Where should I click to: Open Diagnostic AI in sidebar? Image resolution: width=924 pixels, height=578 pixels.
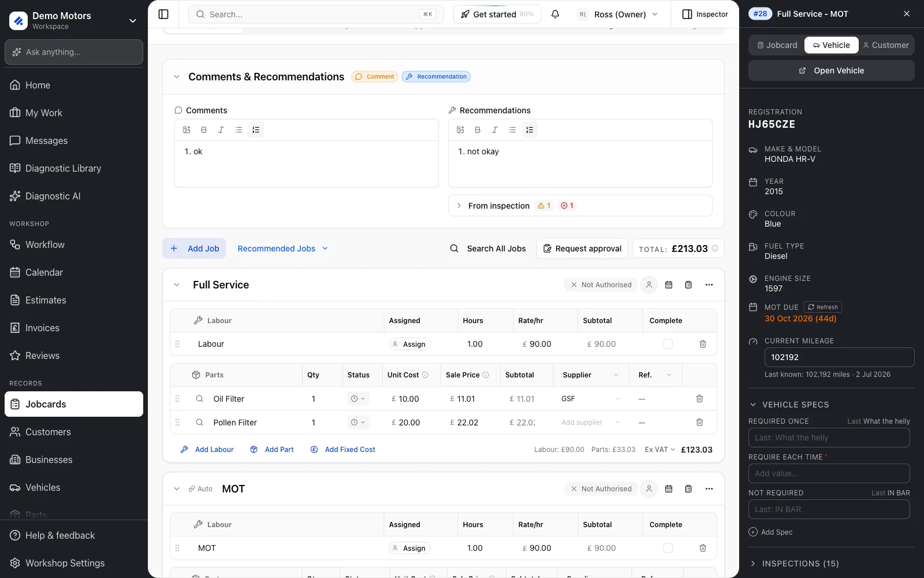coord(74,196)
